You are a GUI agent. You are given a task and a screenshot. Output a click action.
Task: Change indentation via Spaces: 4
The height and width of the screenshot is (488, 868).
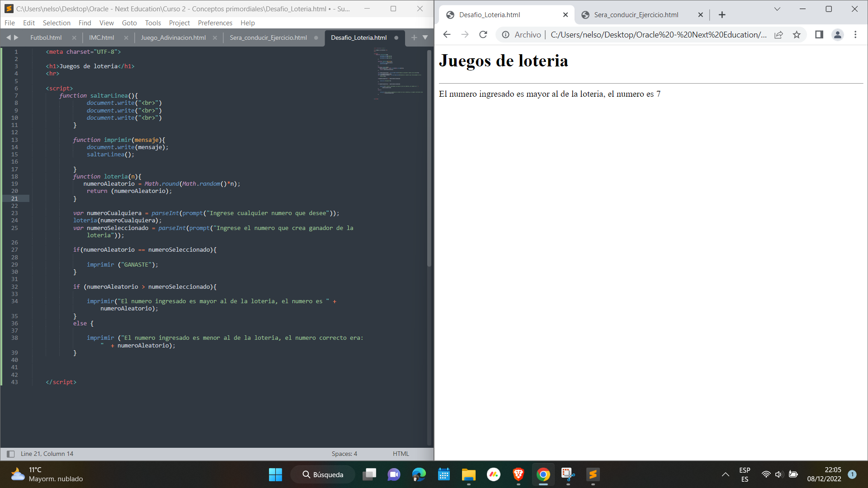344,454
